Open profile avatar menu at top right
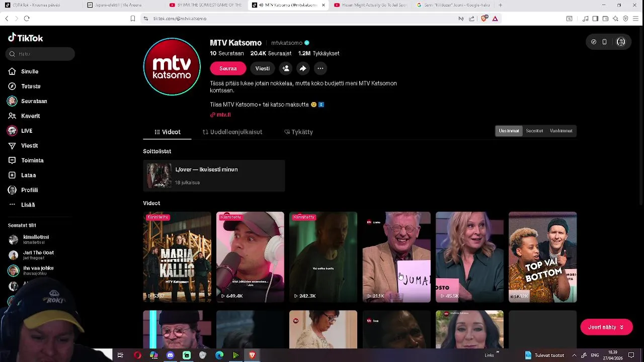The image size is (644, 362). click(x=621, y=42)
